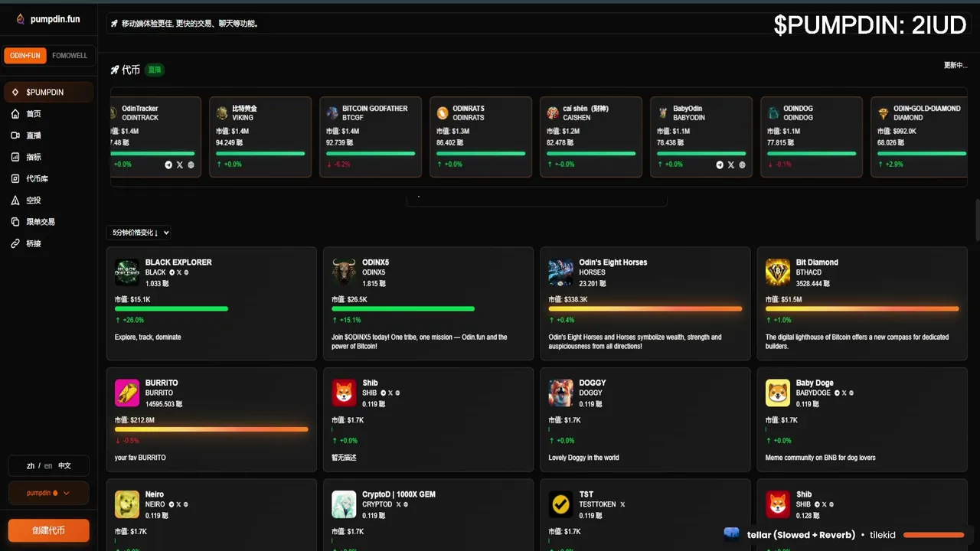980x551 pixels.
Task: Click the link icon beside 桥接
Action: [15, 243]
